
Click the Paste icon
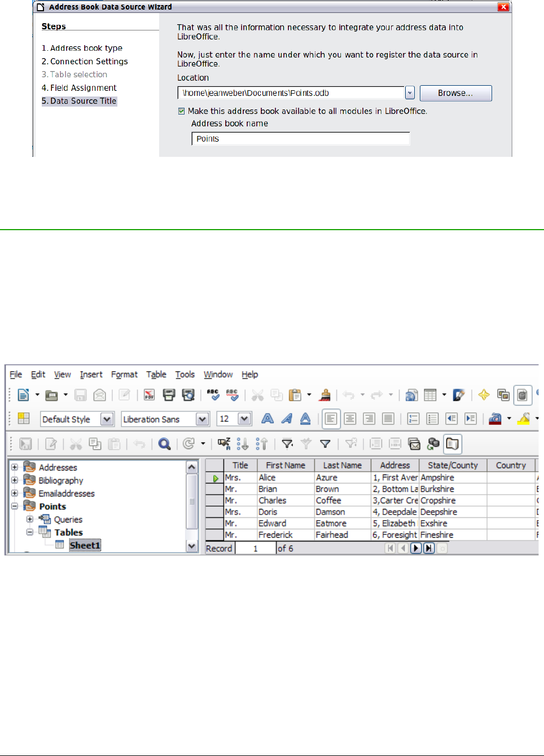(x=295, y=395)
